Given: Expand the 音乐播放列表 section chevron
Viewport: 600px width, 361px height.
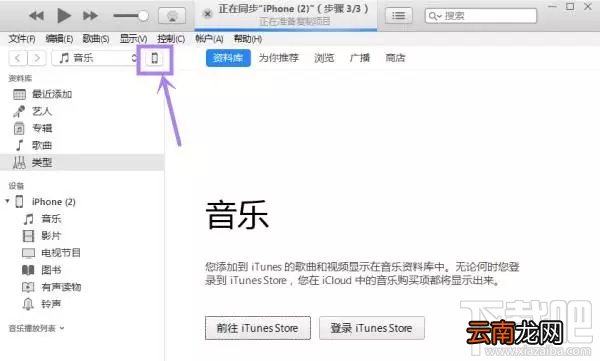Looking at the screenshot, I should pos(62,328).
